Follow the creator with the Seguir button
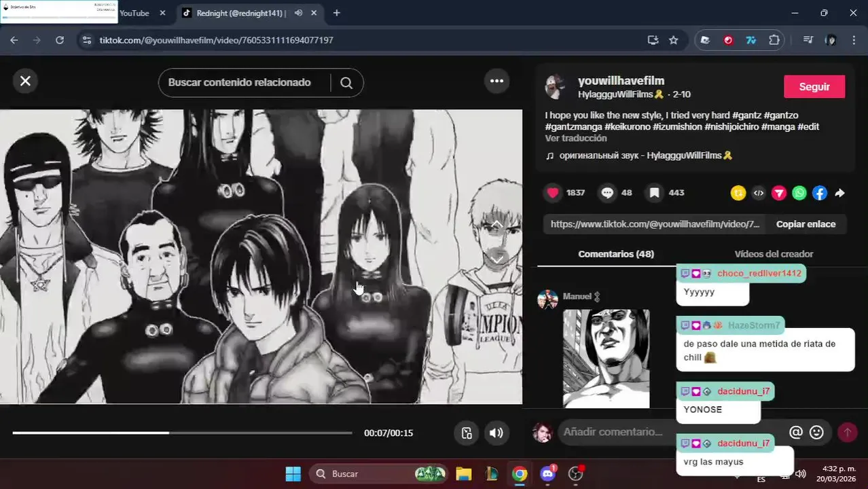868x489 pixels. point(814,87)
